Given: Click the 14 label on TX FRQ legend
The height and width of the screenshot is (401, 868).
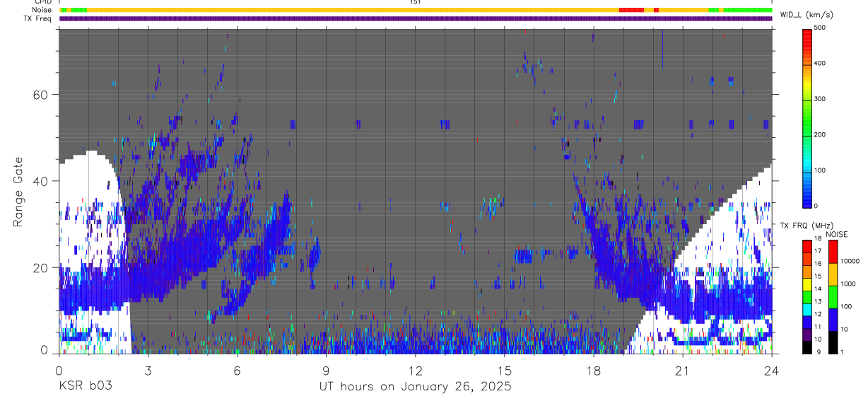Looking at the screenshot, I should coord(818,289).
